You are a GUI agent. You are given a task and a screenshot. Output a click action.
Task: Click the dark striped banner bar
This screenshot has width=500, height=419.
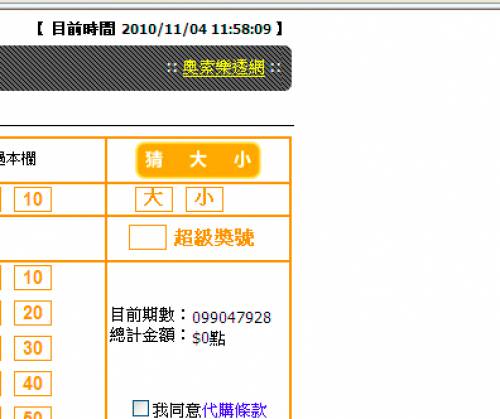point(146,68)
